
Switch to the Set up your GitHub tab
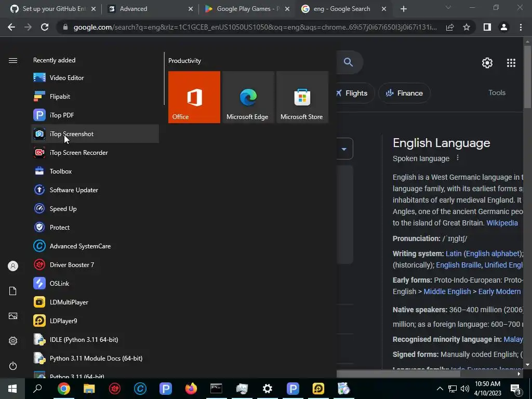pos(52,9)
